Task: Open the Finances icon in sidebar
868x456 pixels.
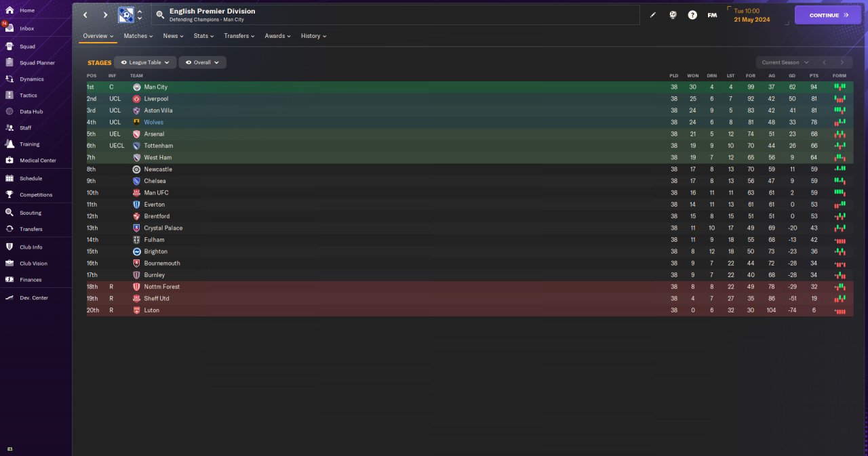Action: tap(9, 280)
